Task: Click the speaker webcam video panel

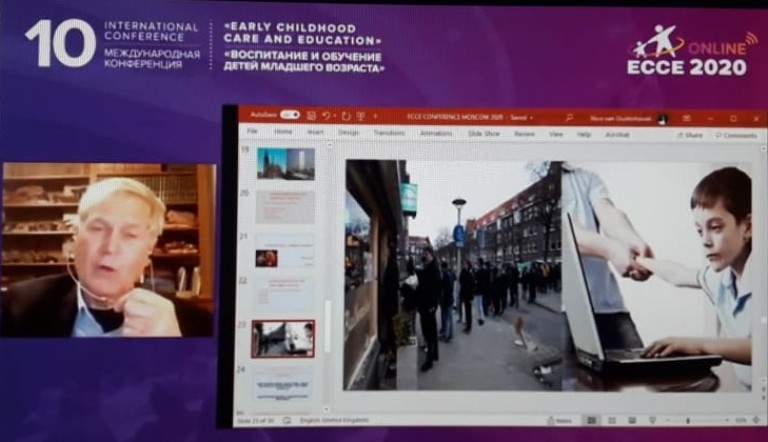Action: point(108,250)
